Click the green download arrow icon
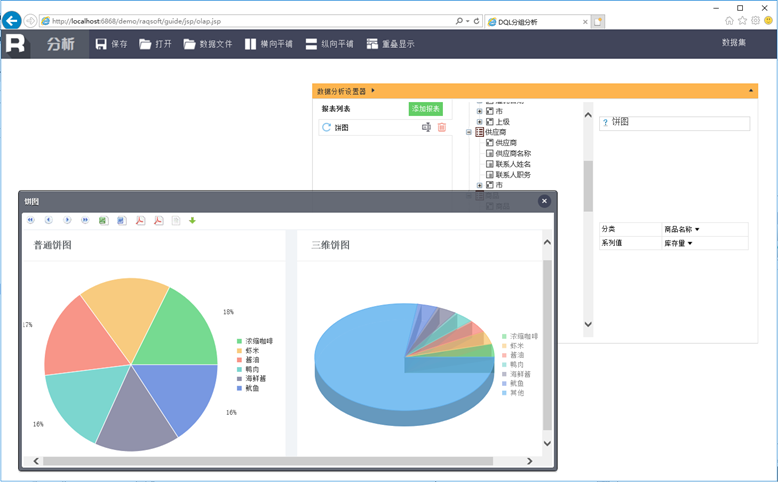The height and width of the screenshot is (482, 778). point(192,220)
